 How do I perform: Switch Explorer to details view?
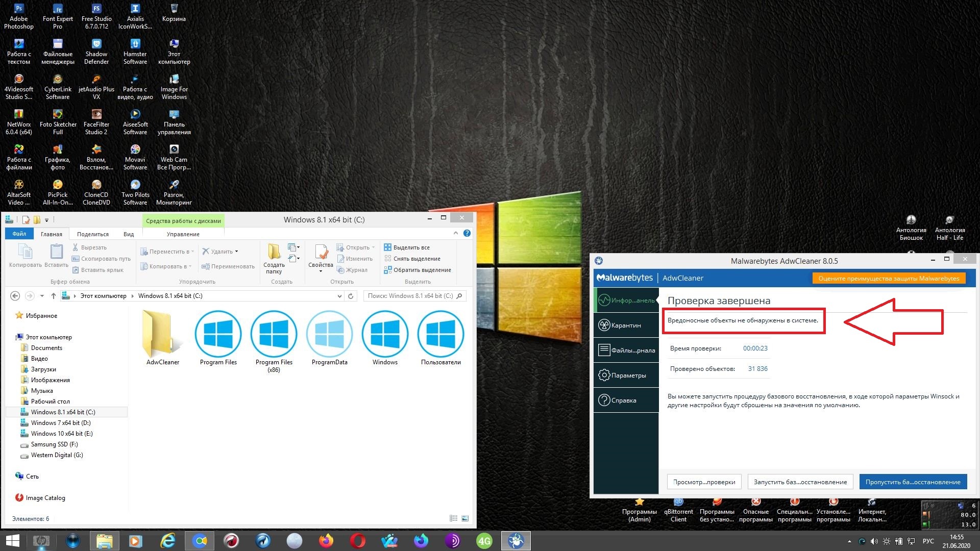[453, 518]
